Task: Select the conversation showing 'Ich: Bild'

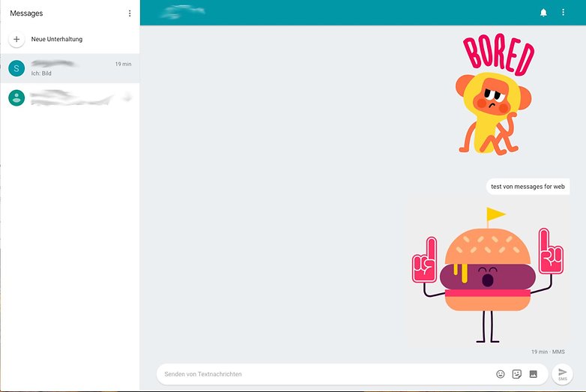Action: pyautogui.click(x=70, y=68)
